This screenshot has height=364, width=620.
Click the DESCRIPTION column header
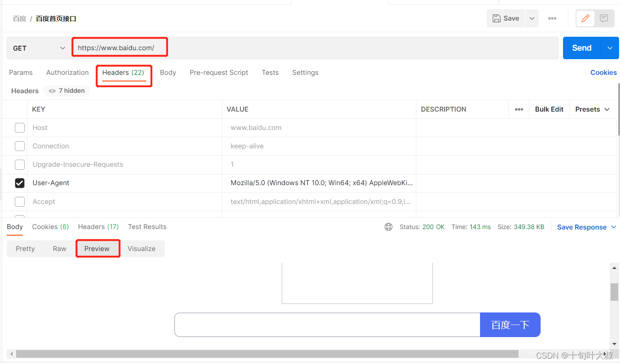(443, 109)
